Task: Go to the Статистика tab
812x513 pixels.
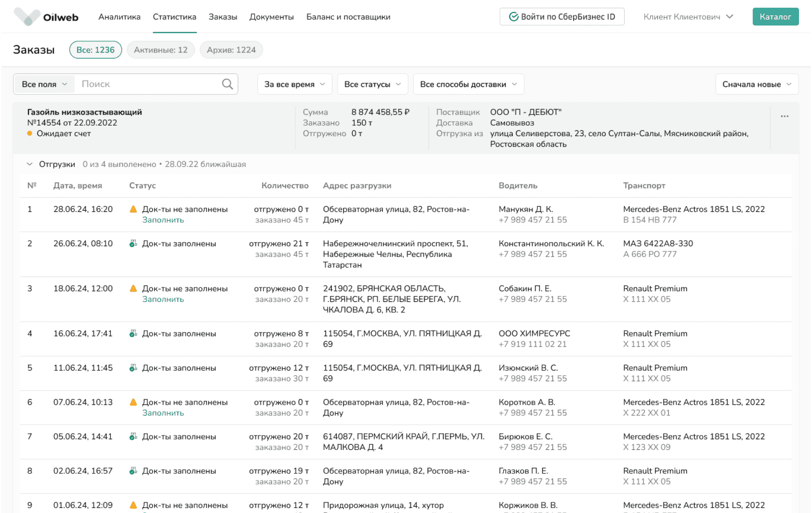Action: 175,17
